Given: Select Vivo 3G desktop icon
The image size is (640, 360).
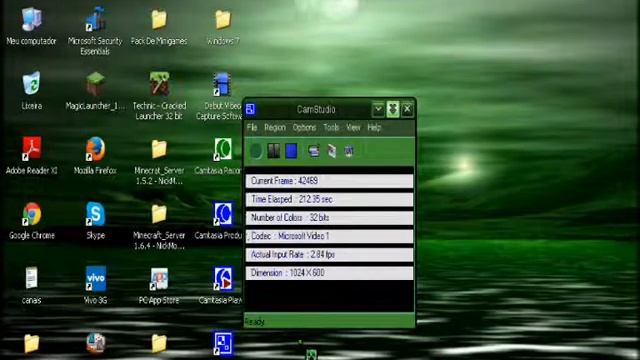Looking at the screenshot, I should [x=96, y=285].
